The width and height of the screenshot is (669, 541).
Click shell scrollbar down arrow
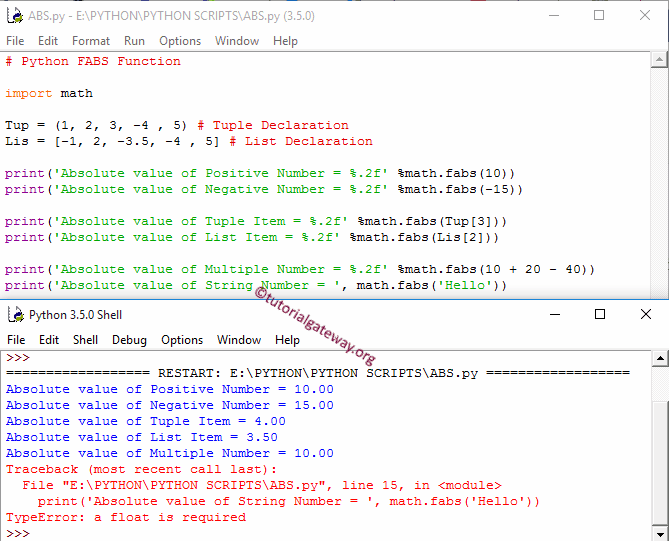[660, 533]
